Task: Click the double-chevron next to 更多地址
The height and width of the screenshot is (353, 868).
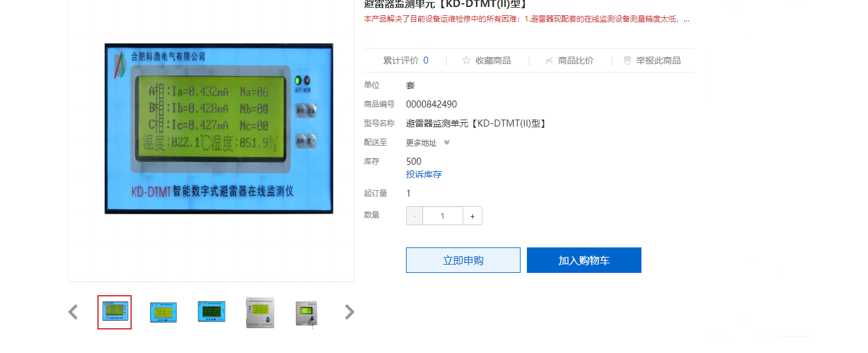Action: [x=447, y=142]
